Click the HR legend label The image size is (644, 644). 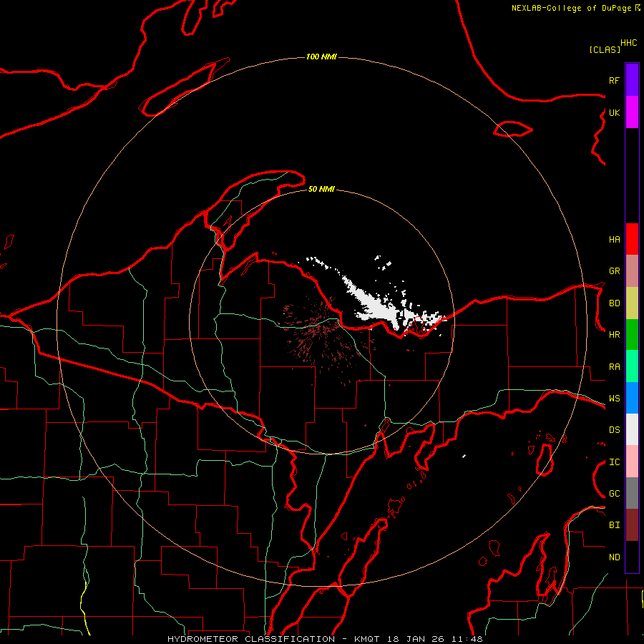coord(615,335)
